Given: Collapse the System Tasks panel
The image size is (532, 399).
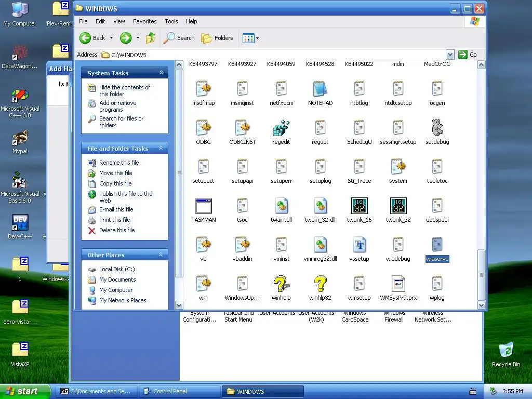Looking at the screenshot, I should [x=161, y=73].
